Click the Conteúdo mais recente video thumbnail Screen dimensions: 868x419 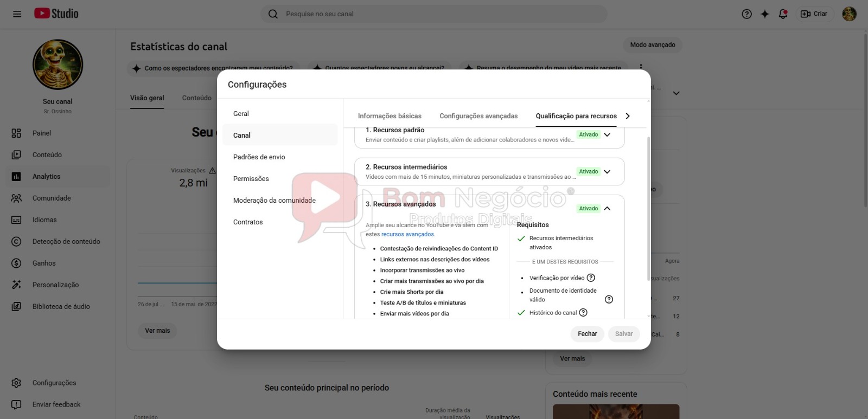pos(616,411)
